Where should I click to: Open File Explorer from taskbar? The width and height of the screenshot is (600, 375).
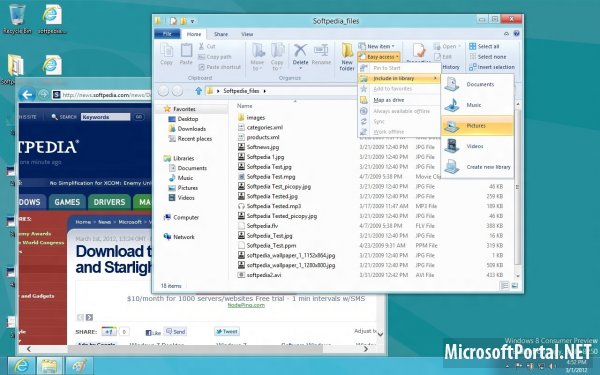[x=49, y=366]
